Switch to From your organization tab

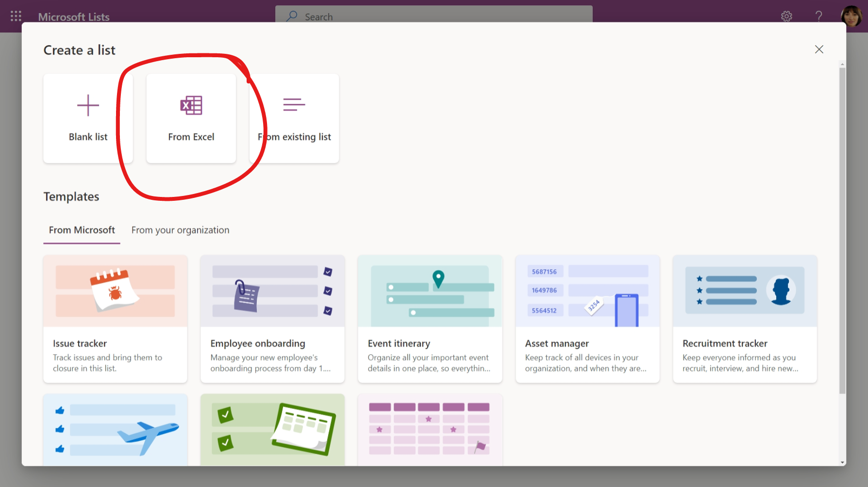pyautogui.click(x=180, y=230)
